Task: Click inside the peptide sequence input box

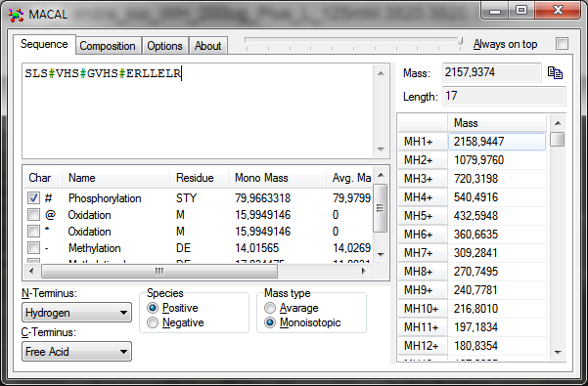Action: pos(198,111)
